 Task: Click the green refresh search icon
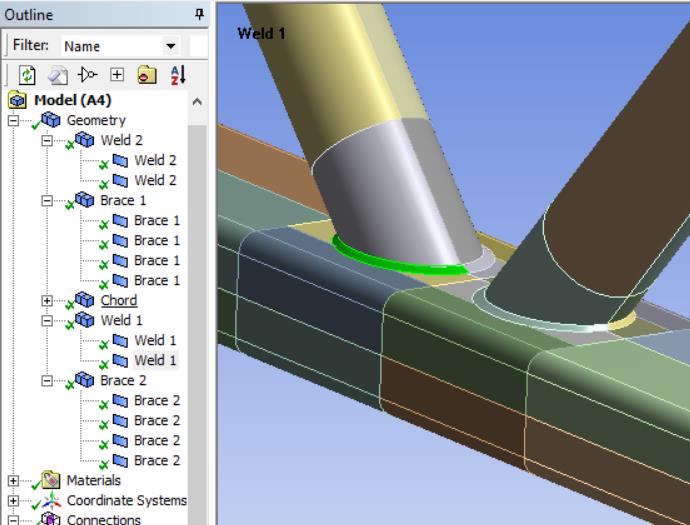[27, 75]
